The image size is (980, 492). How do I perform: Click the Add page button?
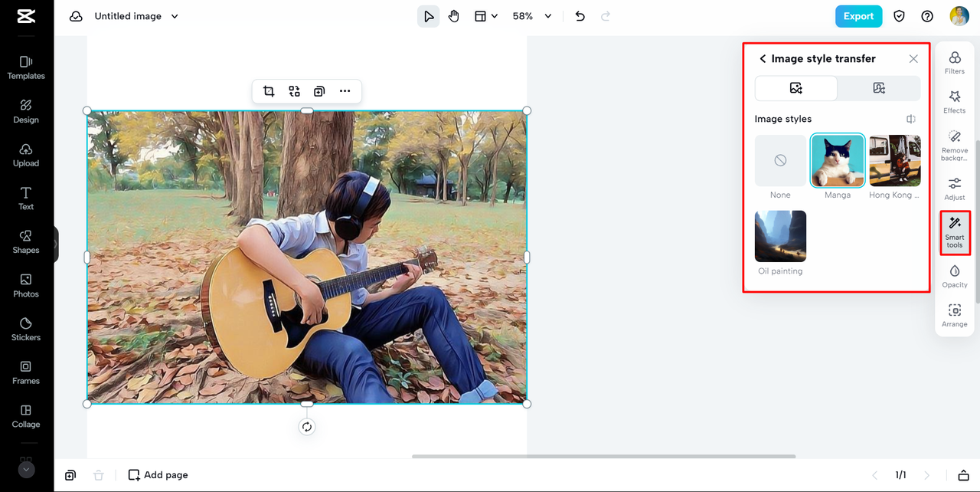coord(158,475)
